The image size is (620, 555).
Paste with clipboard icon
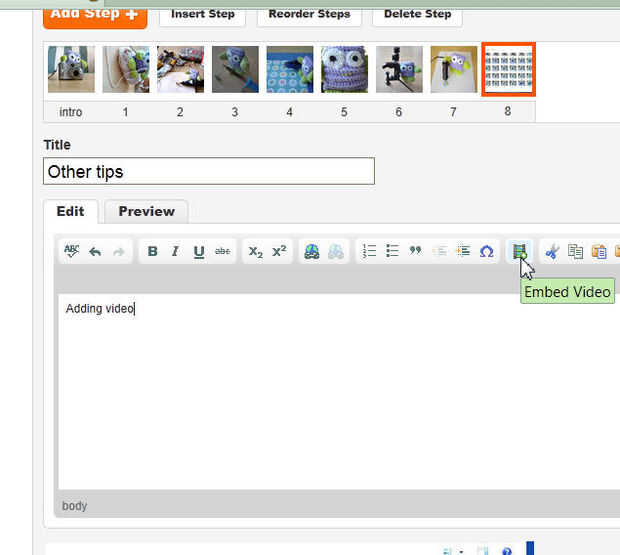(x=599, y=251)
